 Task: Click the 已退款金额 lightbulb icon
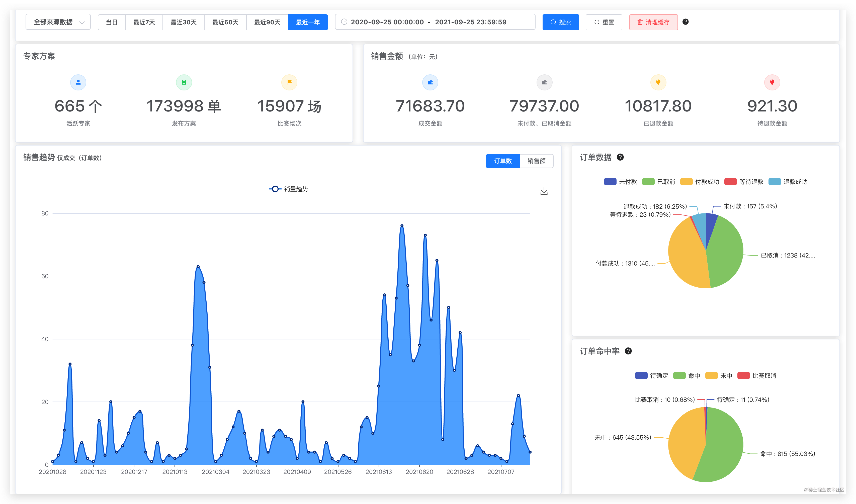click(658, 82)
